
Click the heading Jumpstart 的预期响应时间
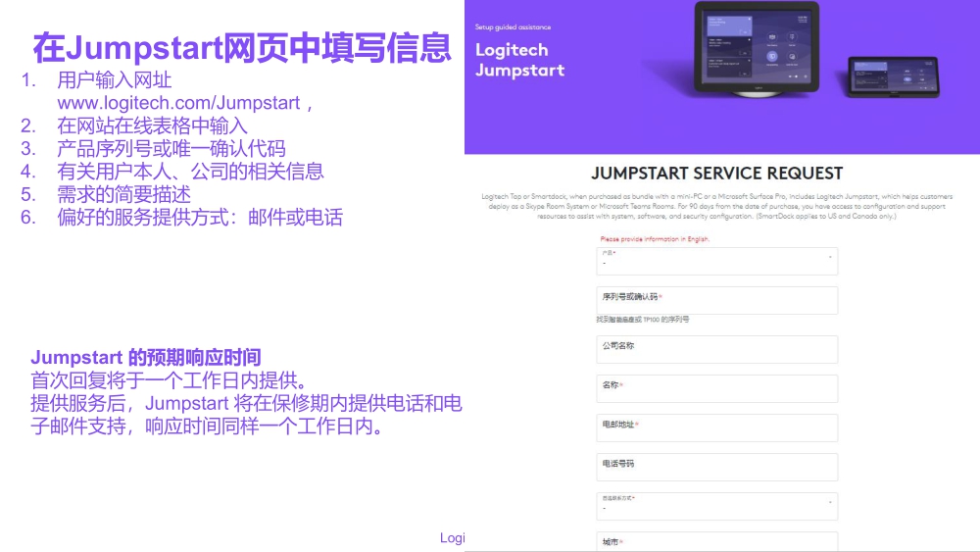coord(146,358)
